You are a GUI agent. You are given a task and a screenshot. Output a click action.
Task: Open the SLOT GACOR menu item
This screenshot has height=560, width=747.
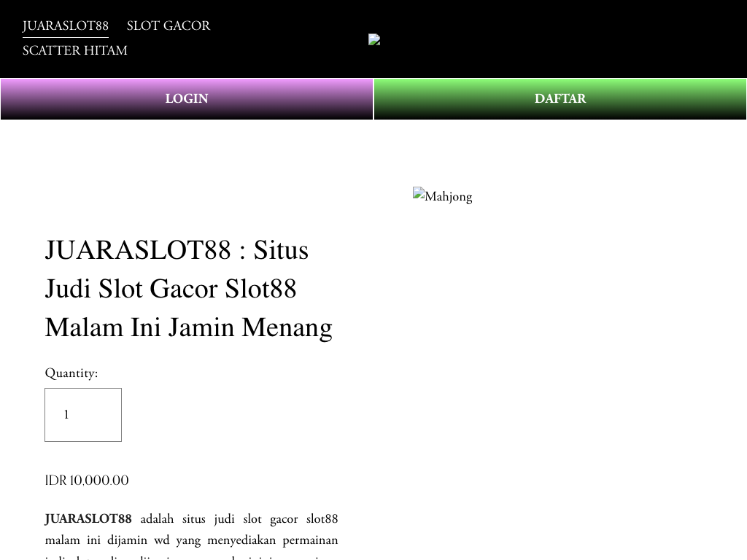pos(169,26)
